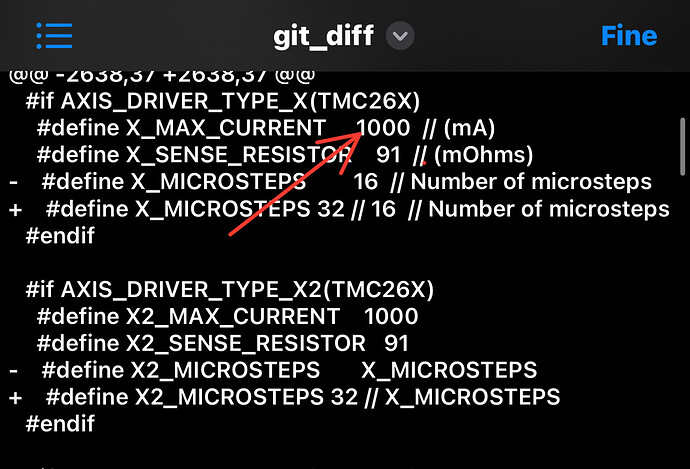The image size is (690, 469).
Task: Click the first #endif line
Action: point(60,236)
